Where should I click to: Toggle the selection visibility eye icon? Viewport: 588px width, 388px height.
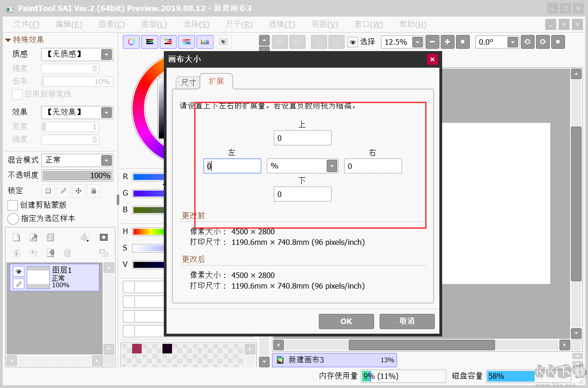coord(352,42)
